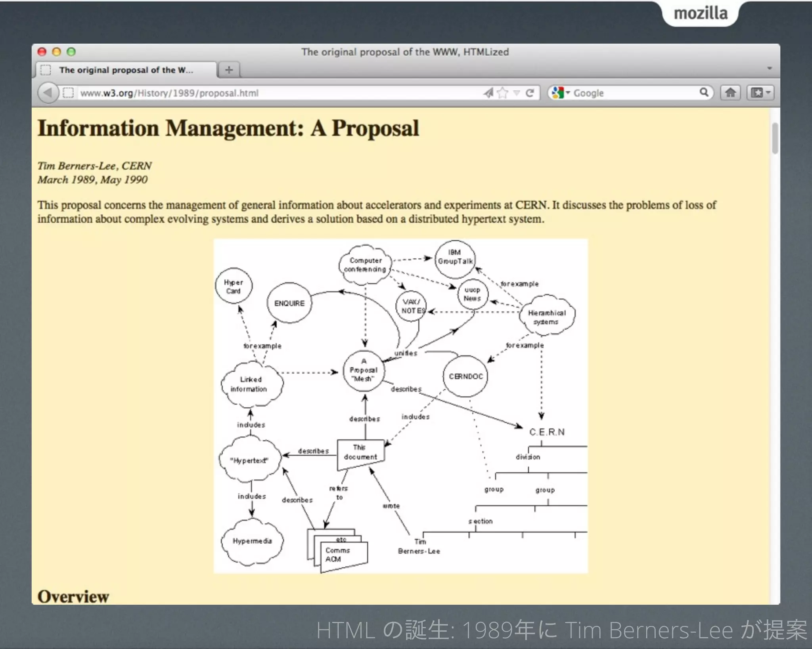
Task: Open a new tab with plus button
Action: [x=229, y=70]
